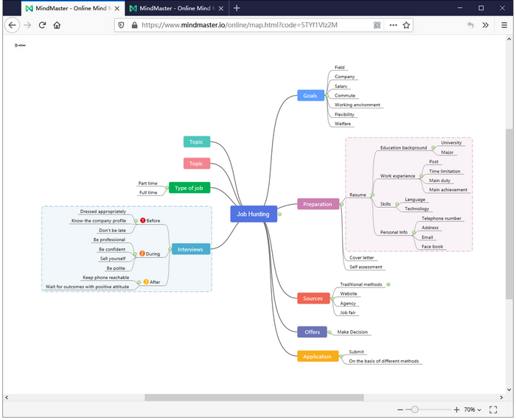Click the zoom out minus icon
The height and width of the screenshot is (420, 516).
400,409
